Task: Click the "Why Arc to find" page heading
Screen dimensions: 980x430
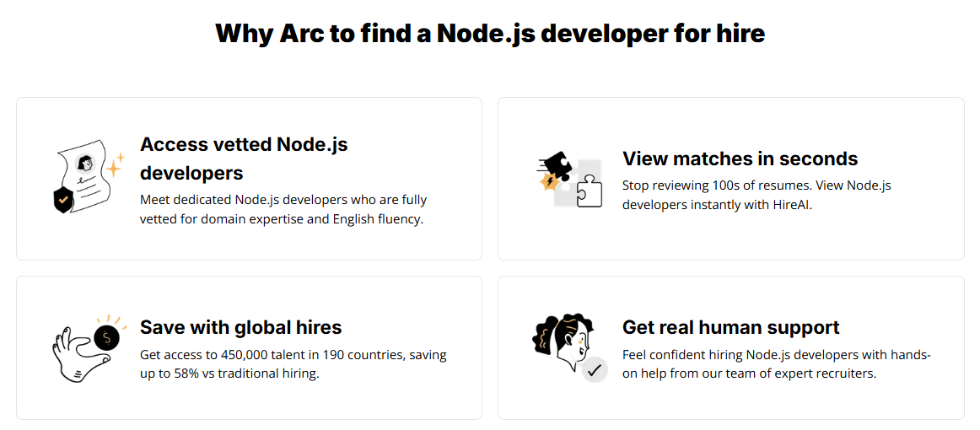Action: tap(490, 33)
